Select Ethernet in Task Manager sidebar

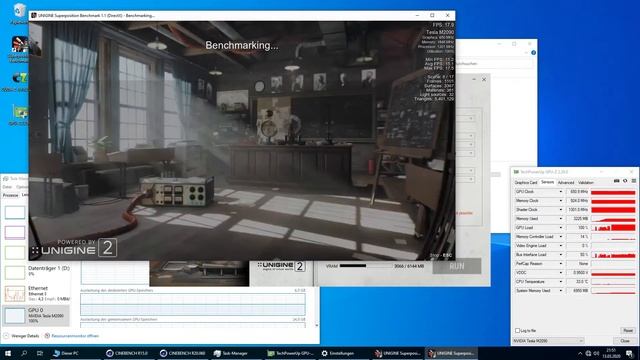(36, 293)
